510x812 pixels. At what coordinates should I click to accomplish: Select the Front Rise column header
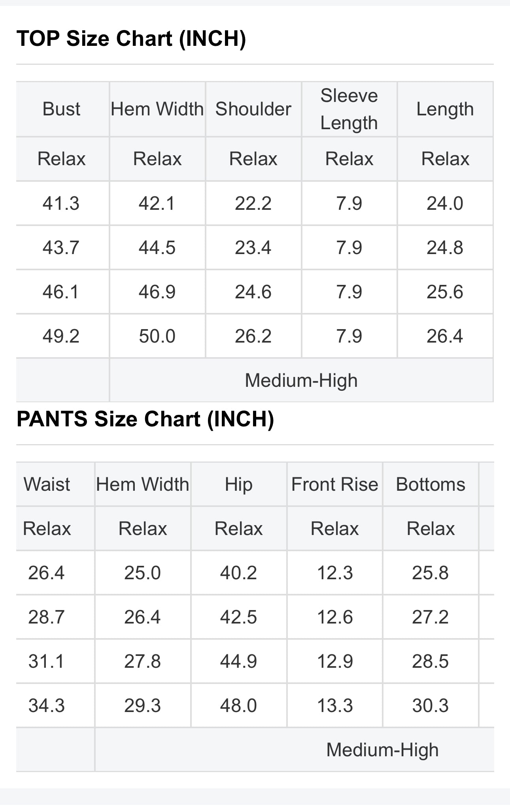pos(334,484)
